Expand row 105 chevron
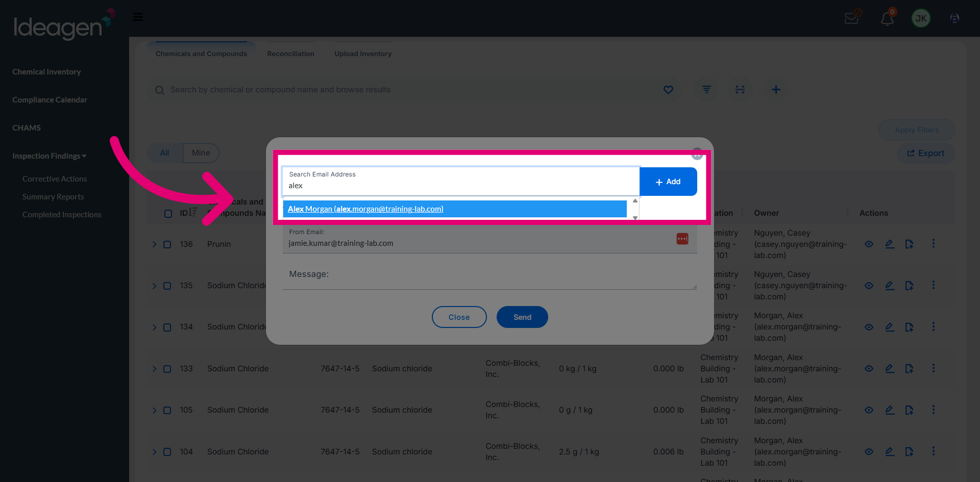980x482 pixels. point(154,410)
